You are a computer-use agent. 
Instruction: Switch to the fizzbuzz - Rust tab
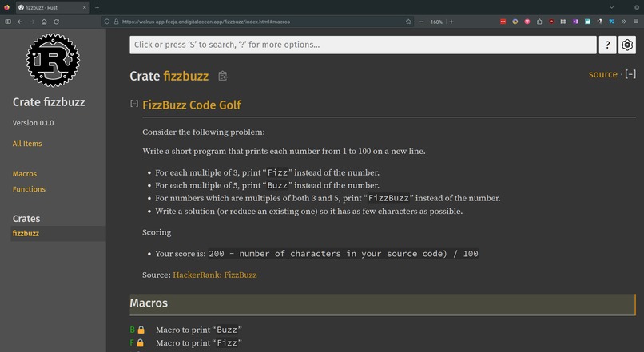53,7
